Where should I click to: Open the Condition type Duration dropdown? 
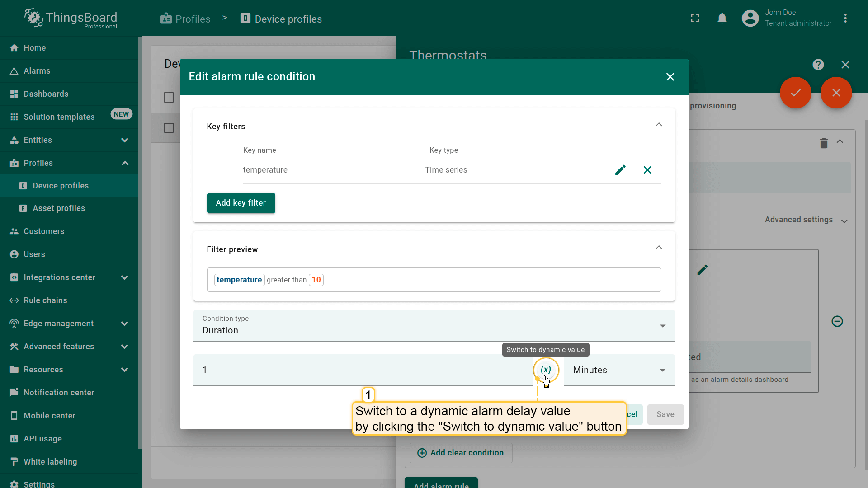click(x=434, y=325)
